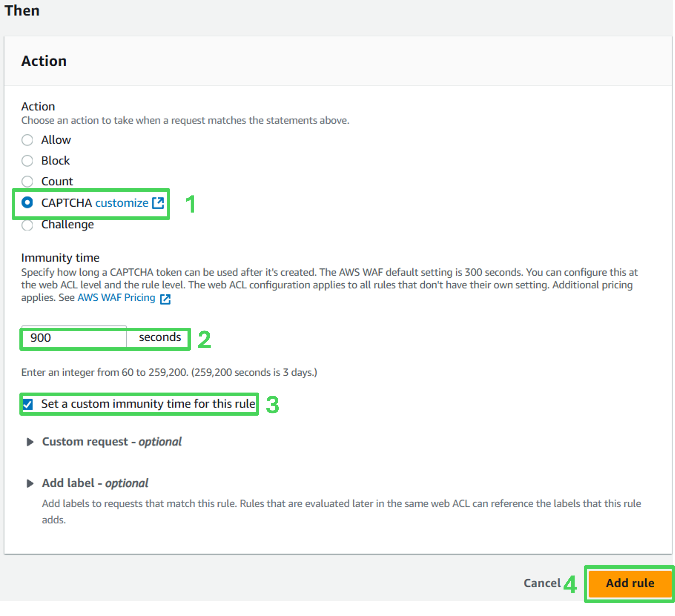
Task: Click the seconds unit label
Action: [160, 337]
